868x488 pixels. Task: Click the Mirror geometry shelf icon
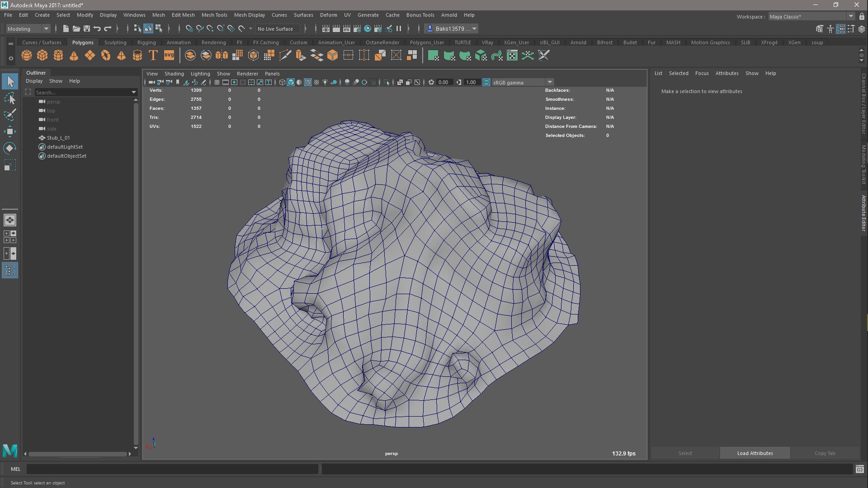[x=222, y=56]
